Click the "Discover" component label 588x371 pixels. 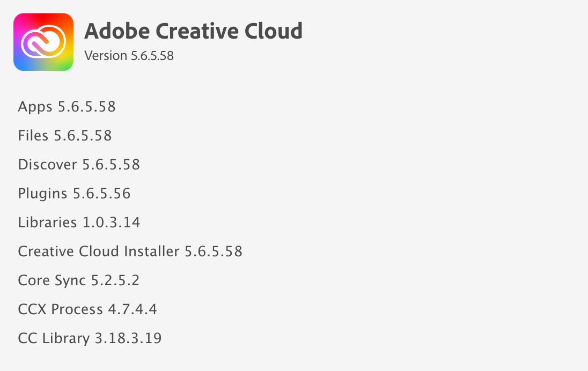(x=47, y=164)
